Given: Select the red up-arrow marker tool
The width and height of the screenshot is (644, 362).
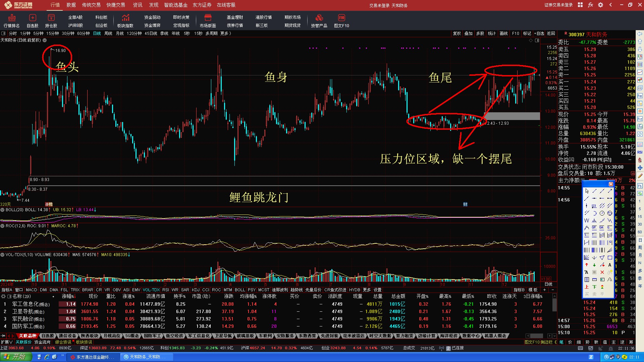Looking at the screenshot, I should (587, 265).
